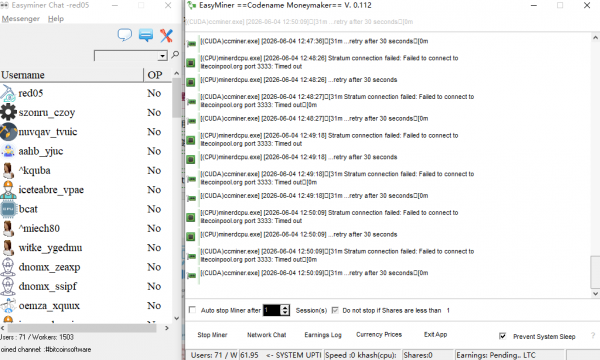
Task: Click into the Auto stop sessions number field
Action: click(272, 310)
